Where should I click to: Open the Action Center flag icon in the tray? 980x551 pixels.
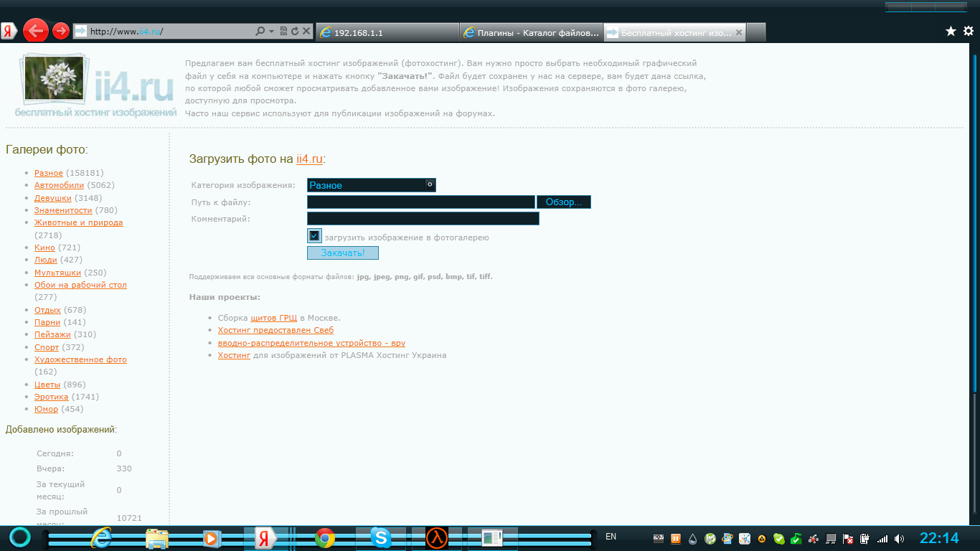(x=848, y=538)
